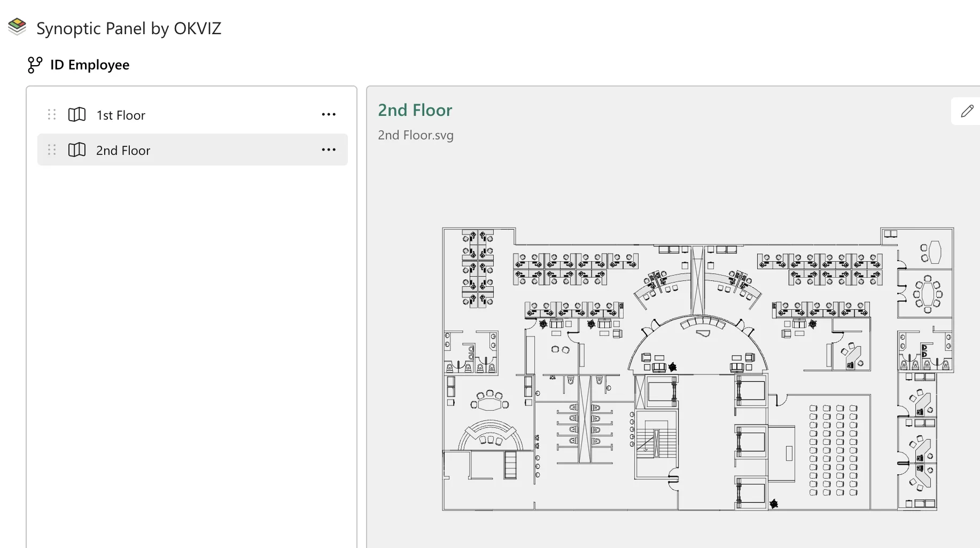Click the 2nd Floor.svg file name
The image size is (980, 548).
(416, 135)
